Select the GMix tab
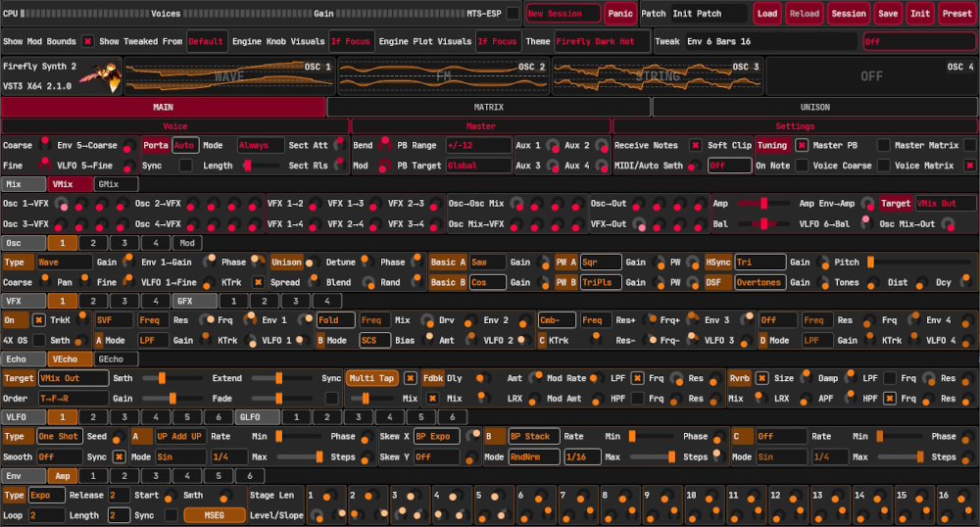Viewport: 980px width, 527px height. tap(116, 184)
